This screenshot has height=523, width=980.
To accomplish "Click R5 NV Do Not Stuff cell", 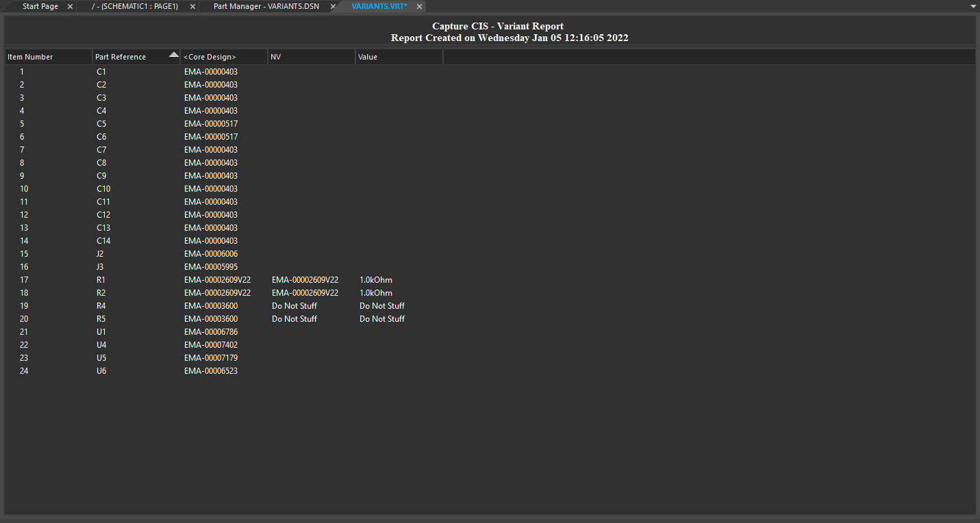I will 294,318.
